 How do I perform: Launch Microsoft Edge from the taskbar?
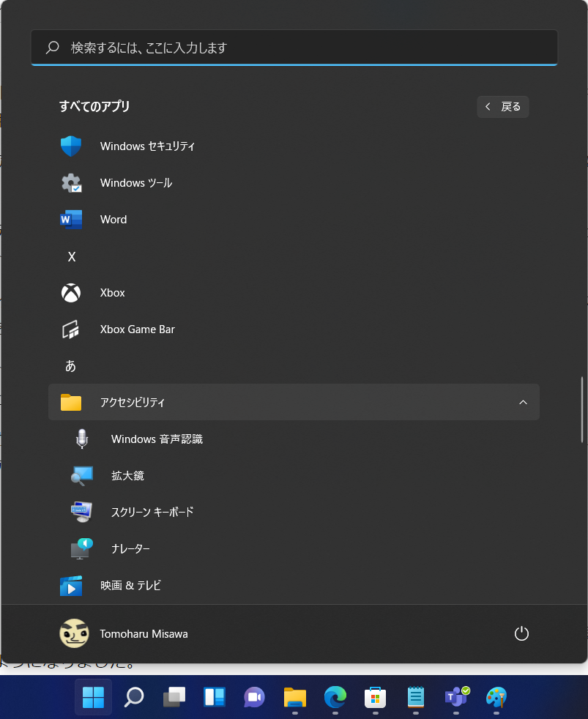click(x=335, y=698)
